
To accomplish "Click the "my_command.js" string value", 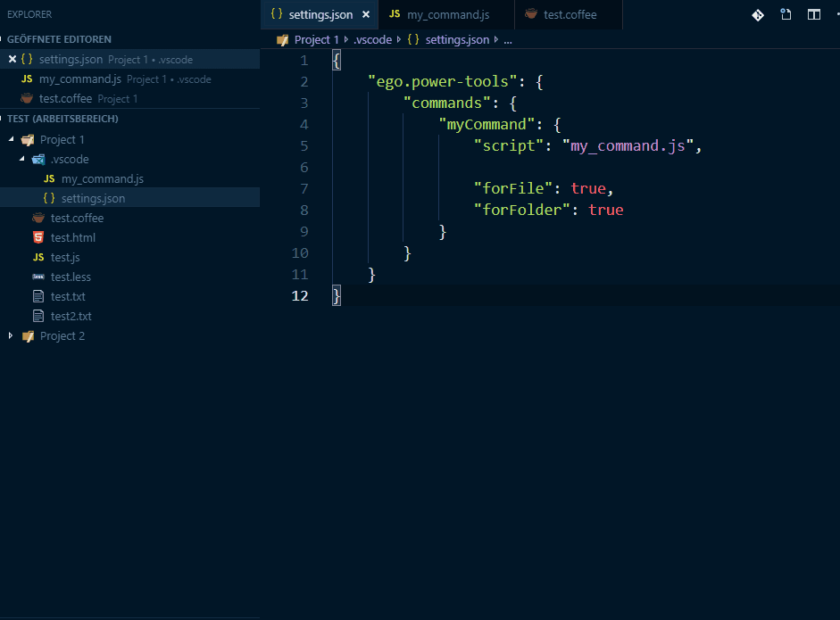I will coord(628,146).
